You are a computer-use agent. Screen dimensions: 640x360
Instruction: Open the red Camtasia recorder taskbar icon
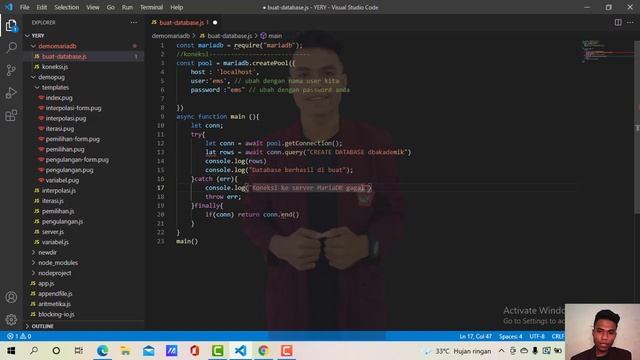click(x=287, y=351)
